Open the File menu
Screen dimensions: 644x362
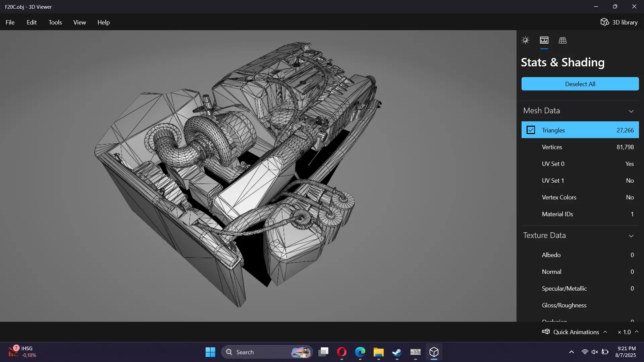point(10,22)
